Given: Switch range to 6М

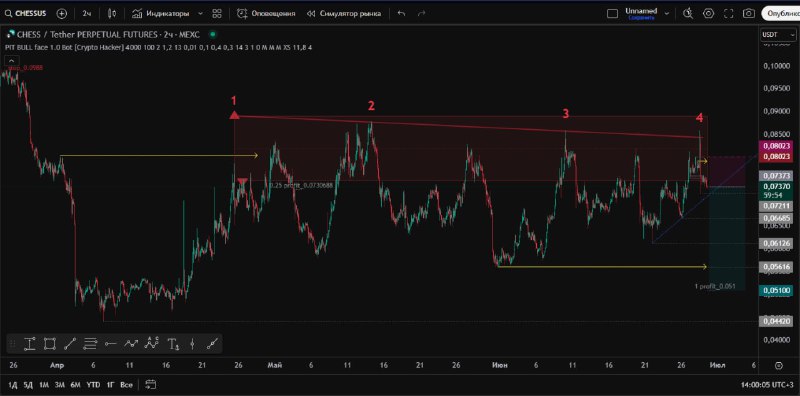Looking at the screenshot, I should [76, 384].
